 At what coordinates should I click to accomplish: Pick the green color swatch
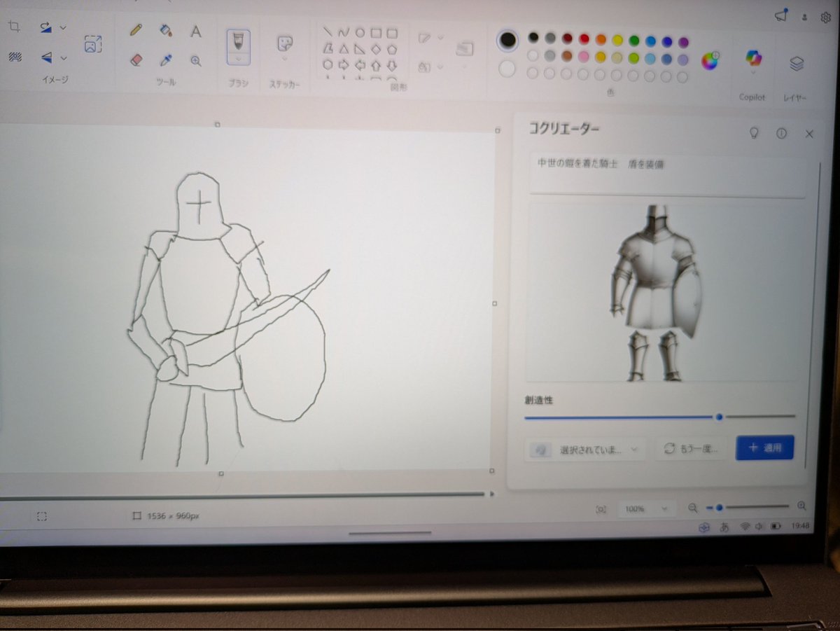[x=634, y=41]
